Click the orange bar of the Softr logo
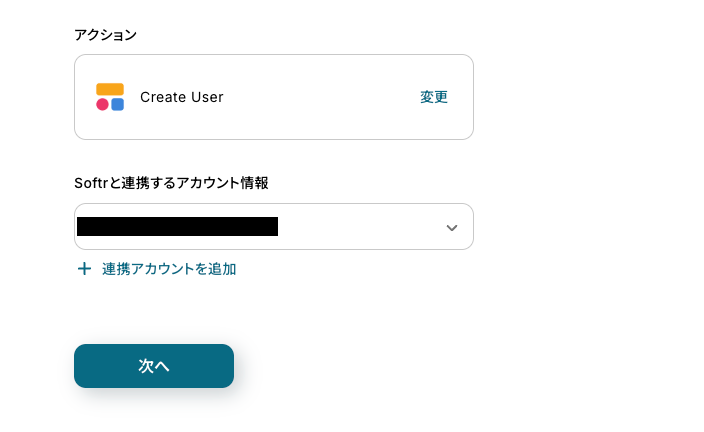 110,89
